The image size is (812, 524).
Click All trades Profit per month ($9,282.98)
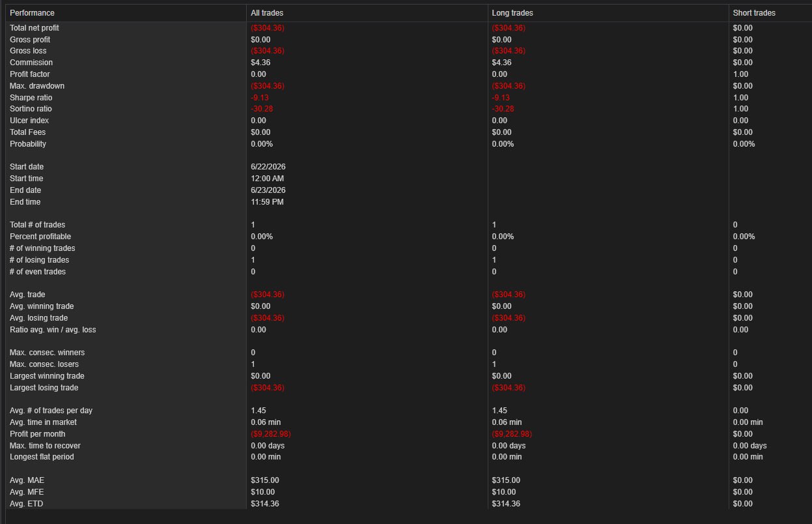(x=271, y=434)
